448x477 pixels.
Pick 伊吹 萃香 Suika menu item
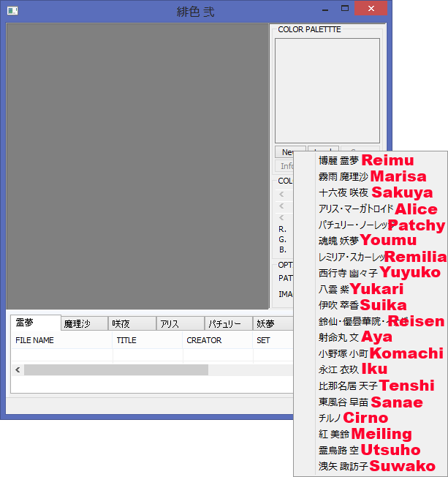tap(371, 305)
